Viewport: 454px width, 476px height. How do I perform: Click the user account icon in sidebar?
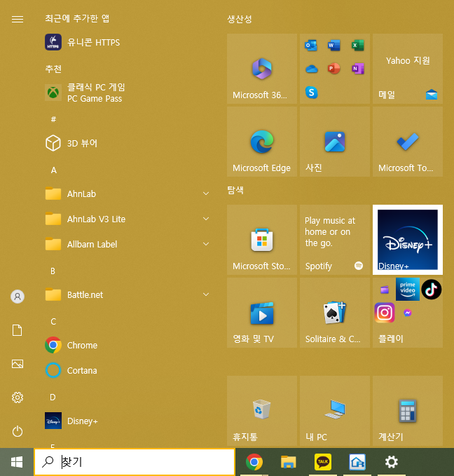pyautogui.click(x=18, y=297)
